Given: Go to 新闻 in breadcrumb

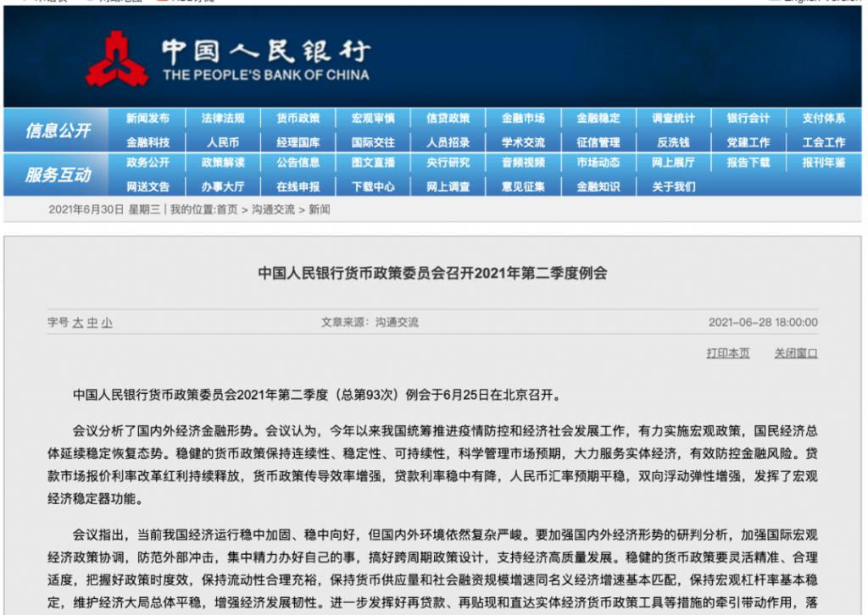Looking at the screenshot, I should 320,209.
